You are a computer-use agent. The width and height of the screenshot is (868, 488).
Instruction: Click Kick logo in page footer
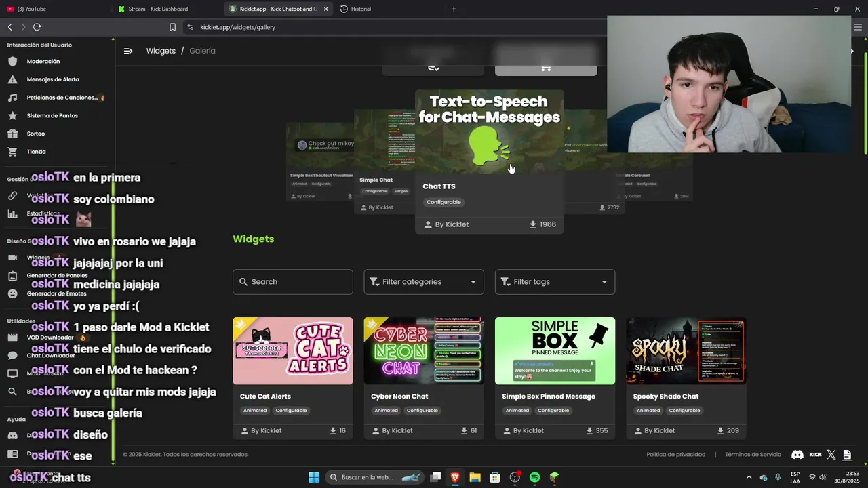815,455
